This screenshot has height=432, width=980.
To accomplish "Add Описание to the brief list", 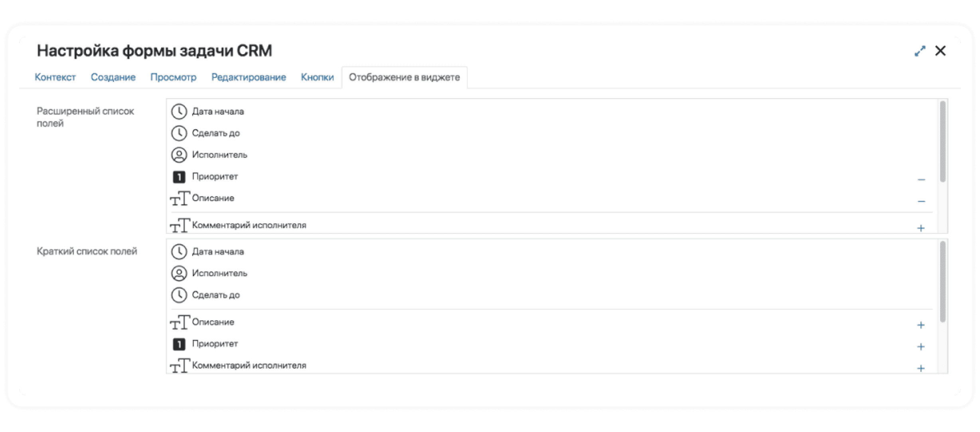I will [921, 325].
